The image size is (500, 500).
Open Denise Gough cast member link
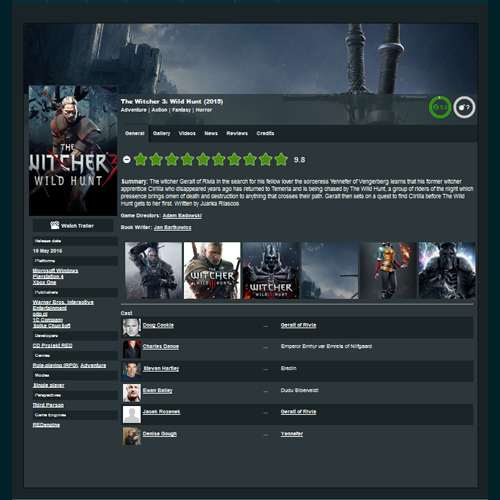coord(160,434)
